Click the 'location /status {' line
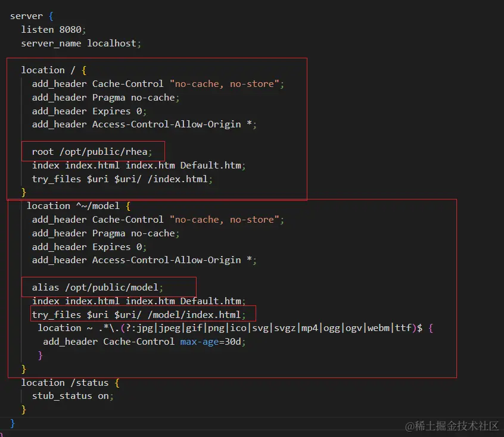 click(x=70, y=383)
